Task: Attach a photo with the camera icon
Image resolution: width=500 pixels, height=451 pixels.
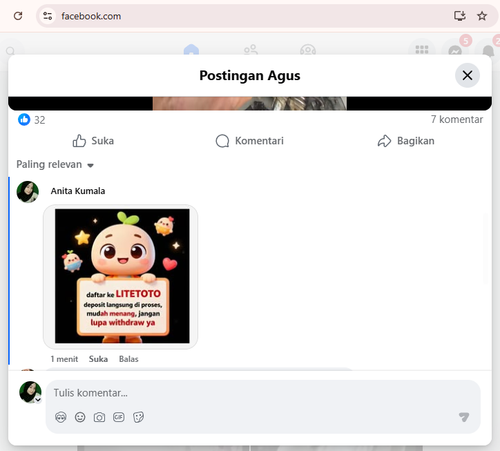Action: point(99,417)
